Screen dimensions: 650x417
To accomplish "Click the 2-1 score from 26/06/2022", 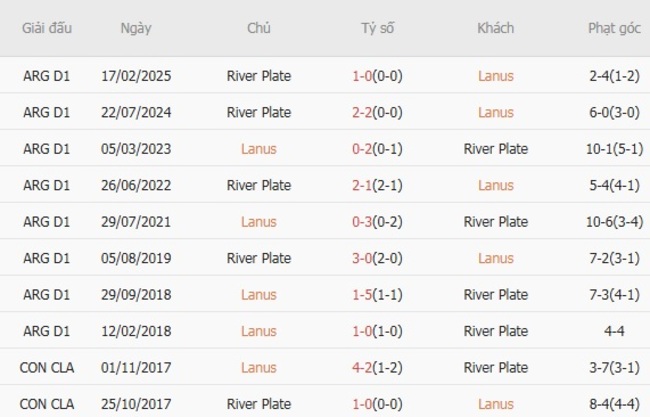I will (363, 185).
